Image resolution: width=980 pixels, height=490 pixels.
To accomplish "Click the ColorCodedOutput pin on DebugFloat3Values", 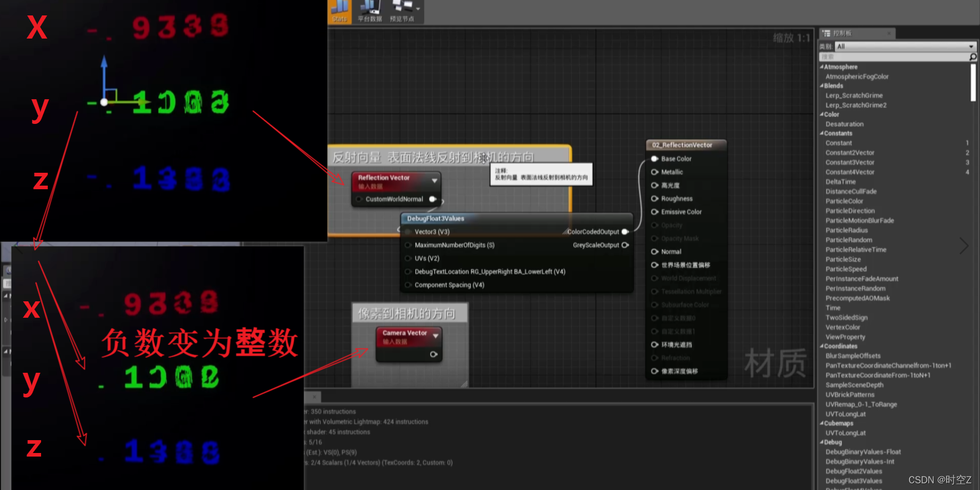I will 625,232.
